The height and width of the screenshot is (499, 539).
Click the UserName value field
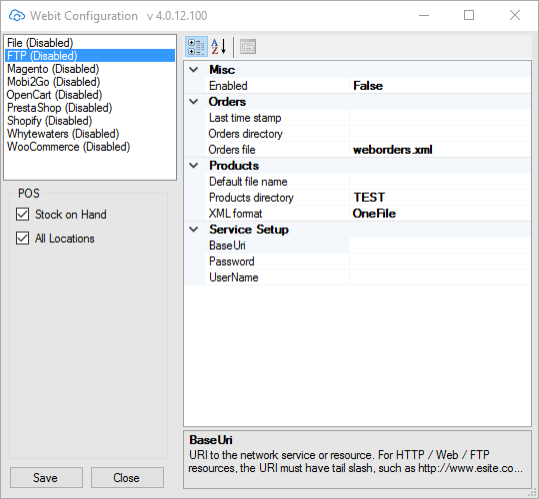440,277
